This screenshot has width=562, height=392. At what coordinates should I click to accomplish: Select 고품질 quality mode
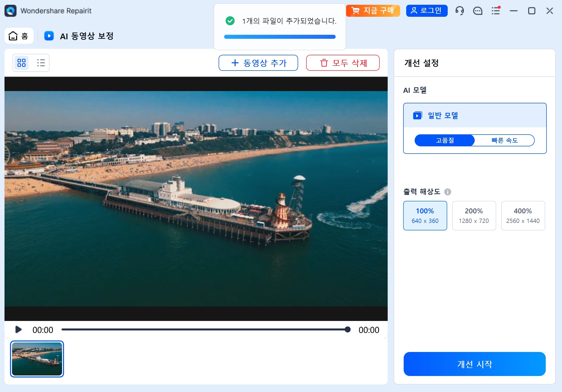[445, 140]
